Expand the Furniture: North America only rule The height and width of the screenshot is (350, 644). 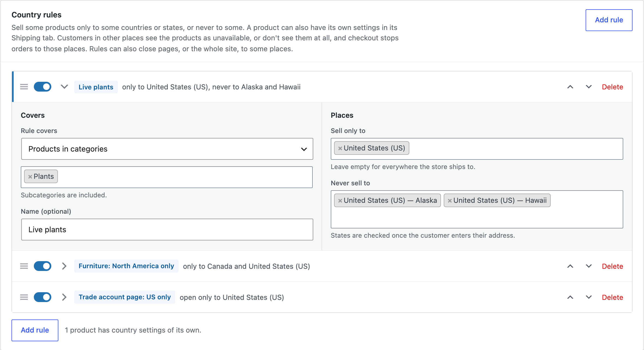(64, 266)
